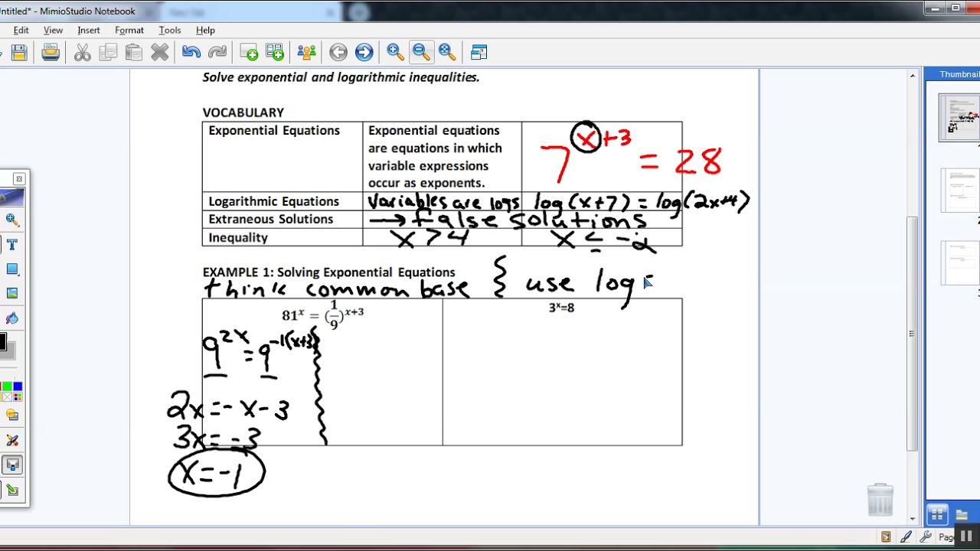
Task: Click 'EXAMPLE 1: Solving Exponential Equations' heading
Action: pos(328,272)
